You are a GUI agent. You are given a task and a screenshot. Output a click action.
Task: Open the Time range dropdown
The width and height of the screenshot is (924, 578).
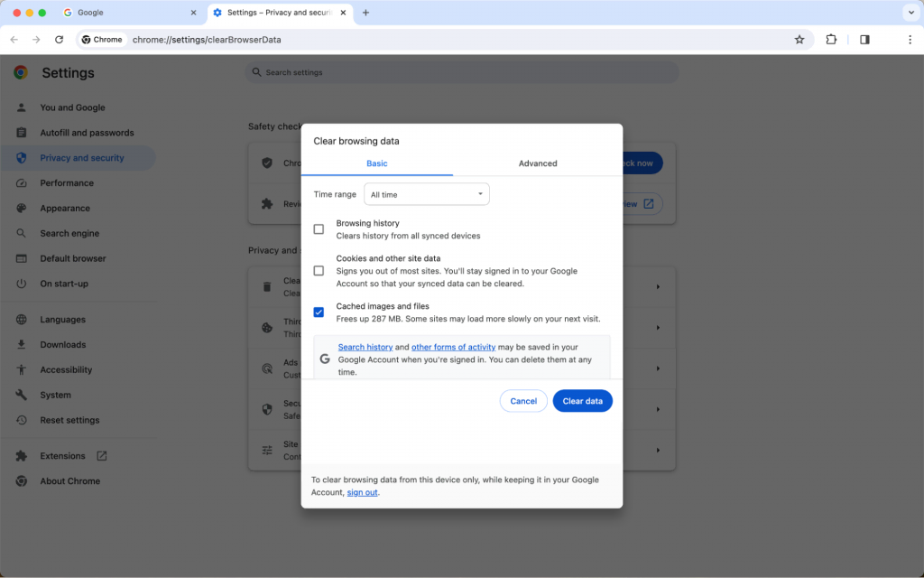[x=427, y=194]
